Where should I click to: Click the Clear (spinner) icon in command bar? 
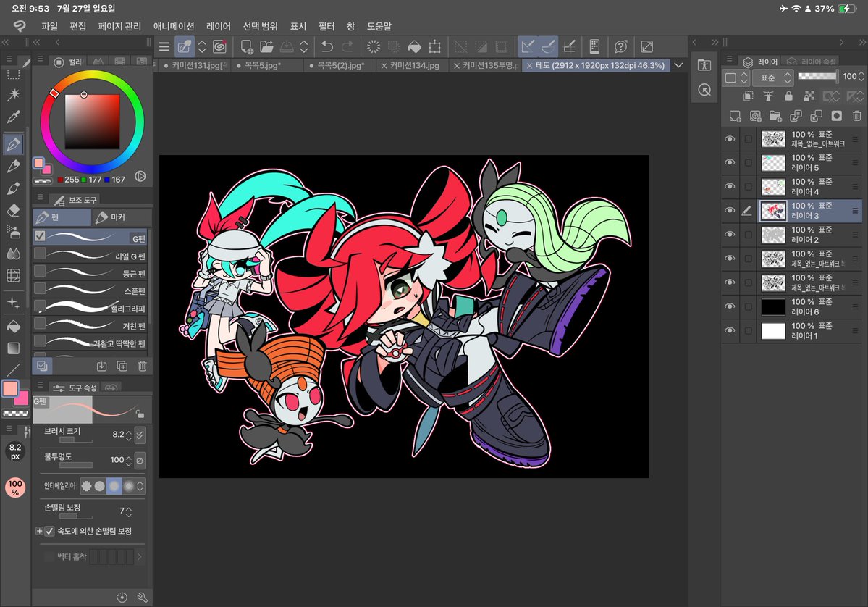(374, 46)
